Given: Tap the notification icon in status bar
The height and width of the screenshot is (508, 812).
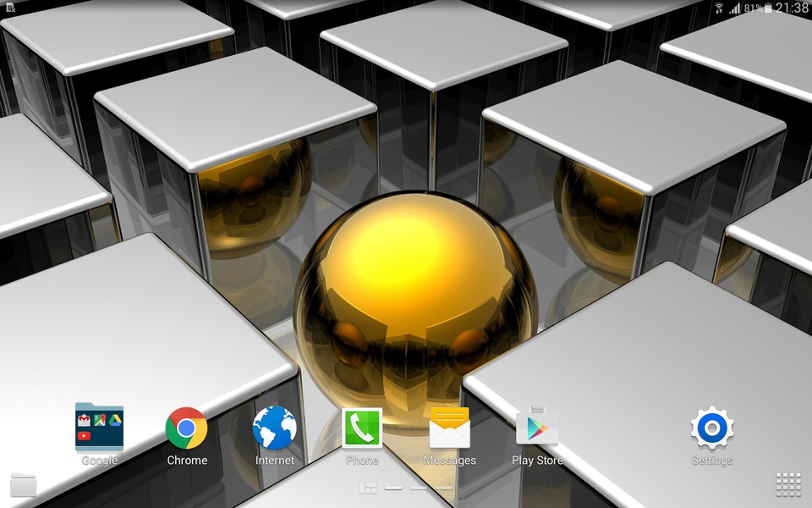Looking at the screenshot, I should click(x=10, y=8).
